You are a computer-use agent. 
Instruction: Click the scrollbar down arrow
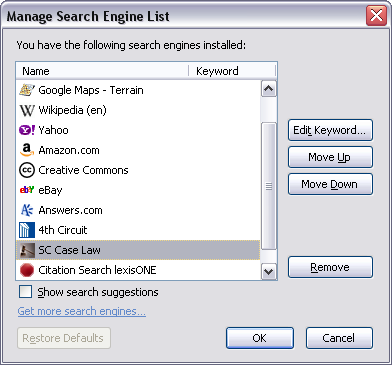pyautogui.click(x=269, y=272)
